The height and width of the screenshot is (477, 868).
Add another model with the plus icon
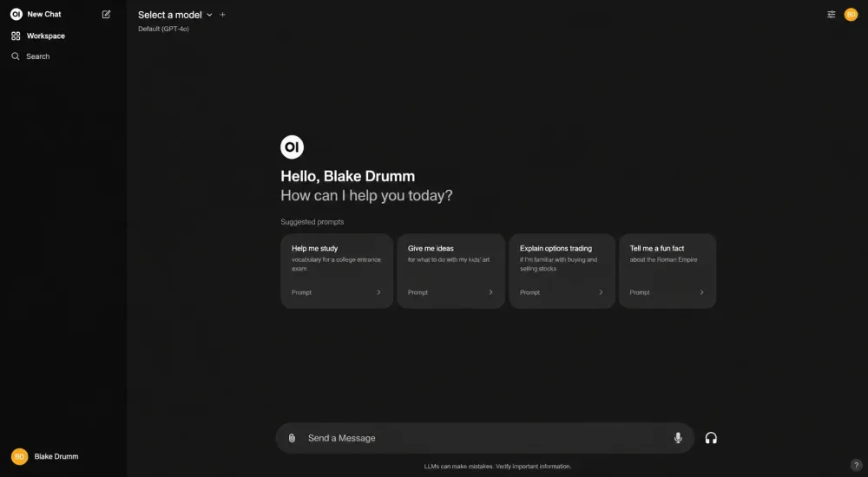[x=222, y=15]
